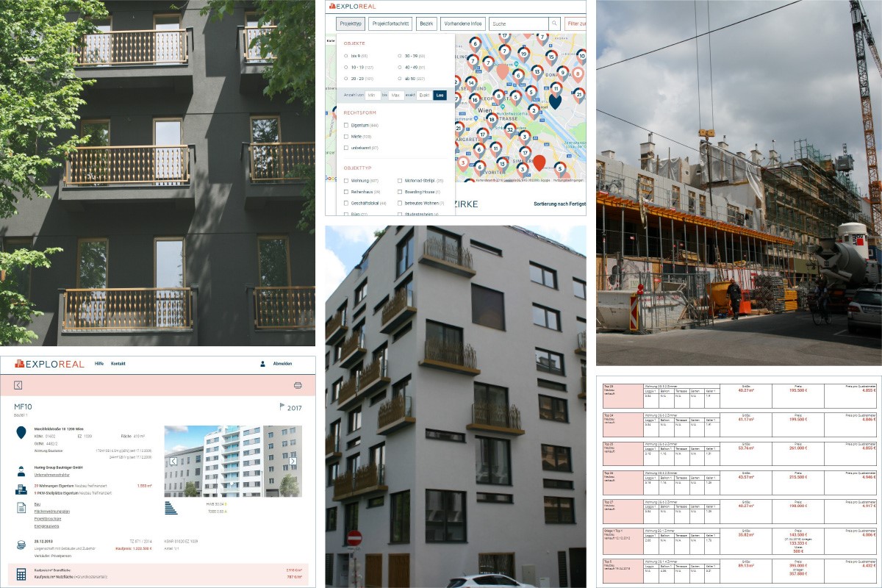The image size is (882, 588).
Task: Show next photo with image right arrow
Action: (293, 461)
